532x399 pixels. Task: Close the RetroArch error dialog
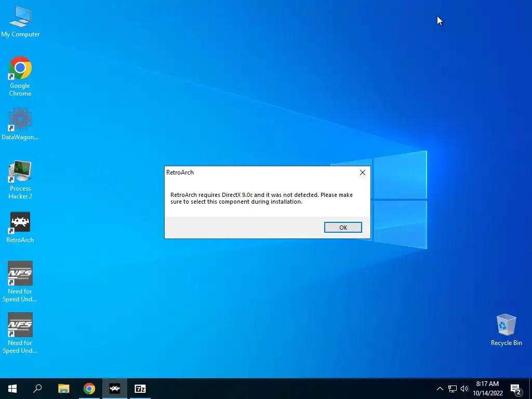point(362,172)
